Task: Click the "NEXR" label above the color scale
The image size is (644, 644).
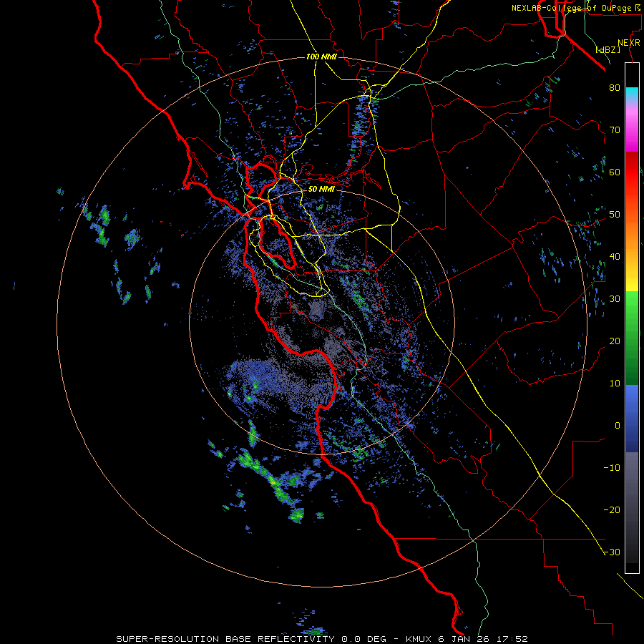Action: pyautogui.click(x=628, y=43)
